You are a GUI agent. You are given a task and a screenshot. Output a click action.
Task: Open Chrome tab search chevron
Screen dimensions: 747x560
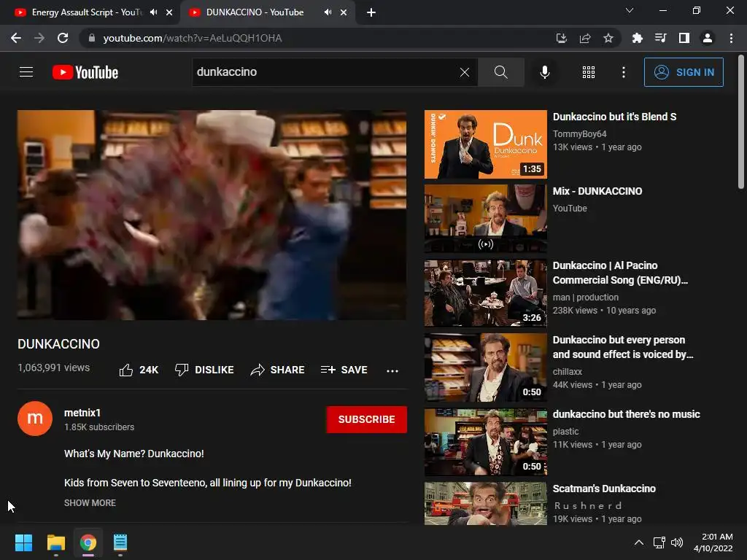pyautogui.click(x=630, y=10)
